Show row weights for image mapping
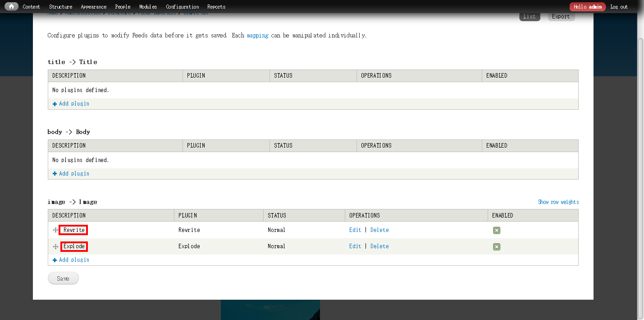Viewport: 644px width, 320px height. 558,202
